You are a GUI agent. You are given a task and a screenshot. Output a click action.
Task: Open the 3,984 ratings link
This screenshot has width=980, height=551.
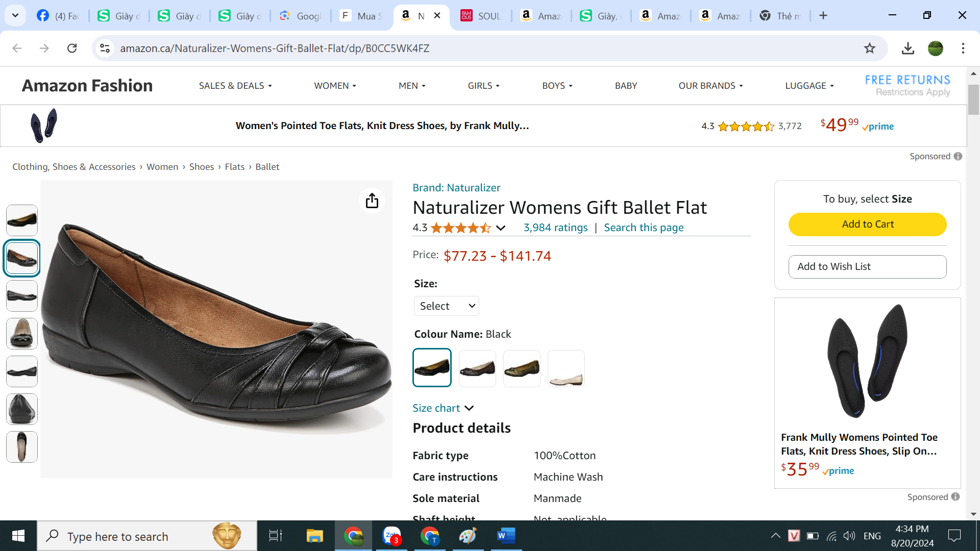(555, 228)
